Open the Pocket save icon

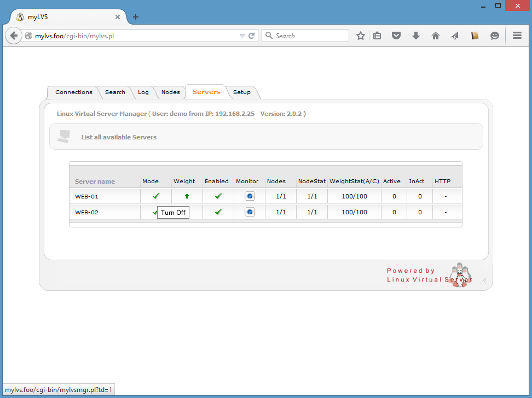click(396, 36)
